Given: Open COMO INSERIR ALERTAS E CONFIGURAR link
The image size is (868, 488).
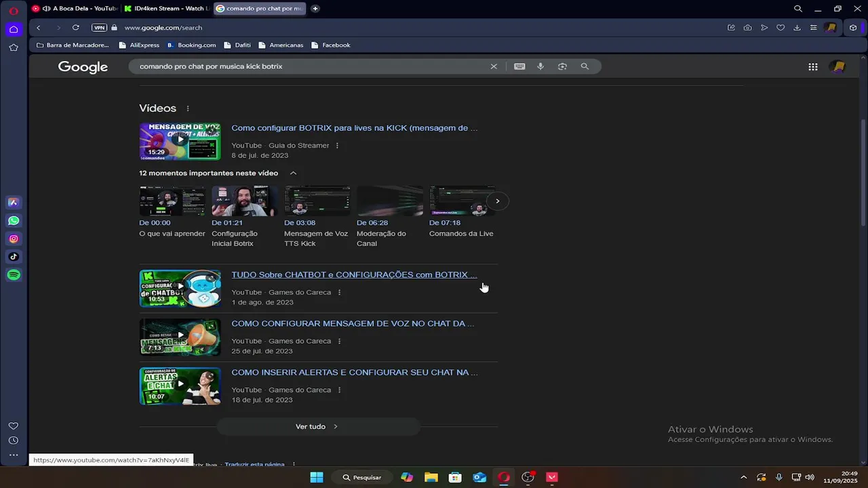Looking at the screenshot, I should [x=355, y=373].
